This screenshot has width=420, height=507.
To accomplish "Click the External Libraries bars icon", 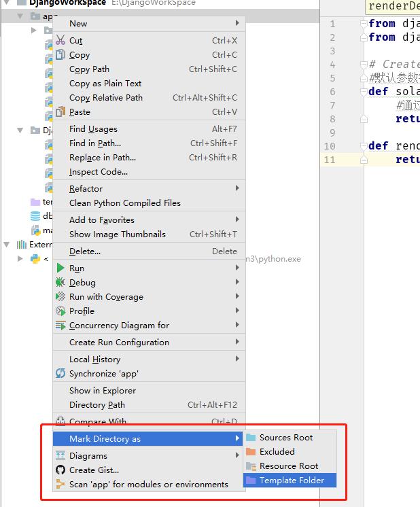I will point(22,245).
